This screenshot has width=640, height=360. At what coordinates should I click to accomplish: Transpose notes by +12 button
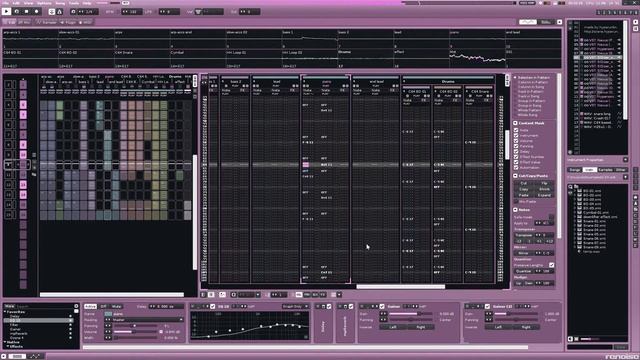click(x=549, y=241)
